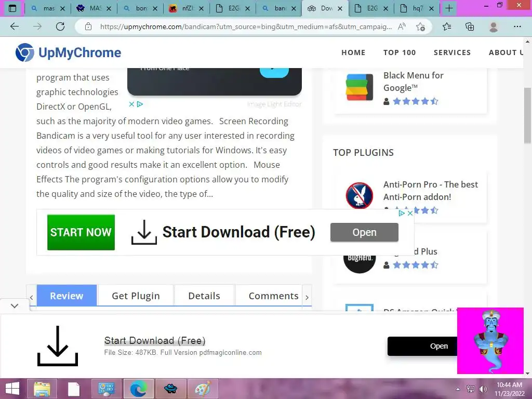Select the Get Plugin tab
Image resolution: width=532 pixels, height=399 pixels.
coord(136,296)
